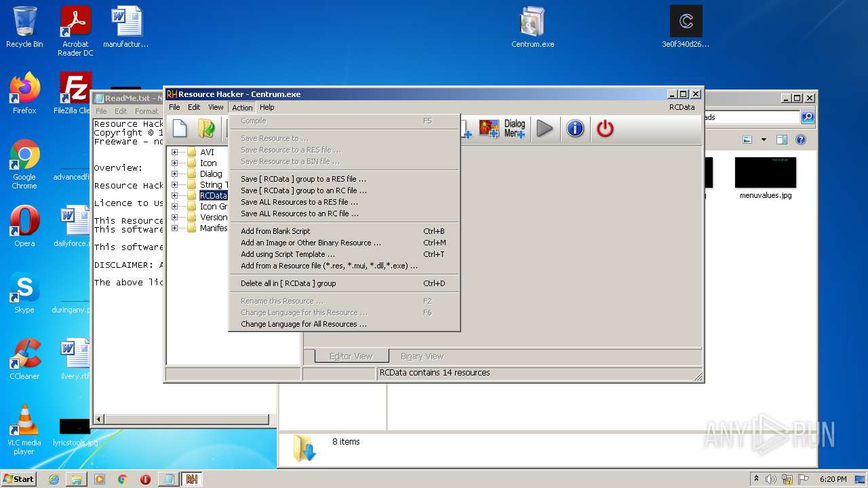Image resolution: width=868 pixels, height=488 pixels.
Task: Open the Explorer view options dropdown arrow
Action: pos(764,140)
